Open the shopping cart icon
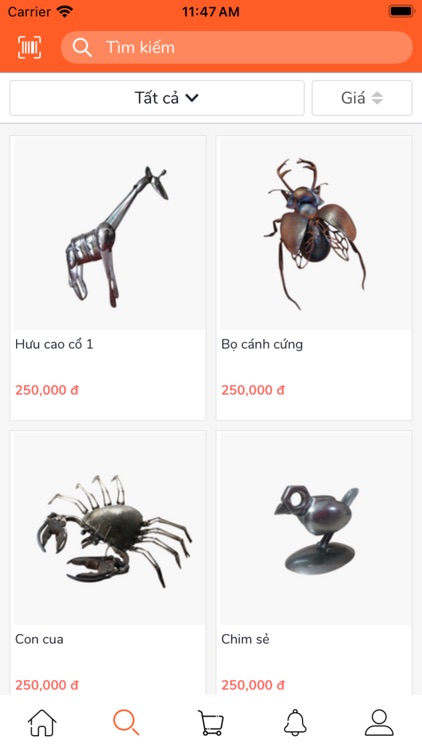 click(x=211, y=722)
